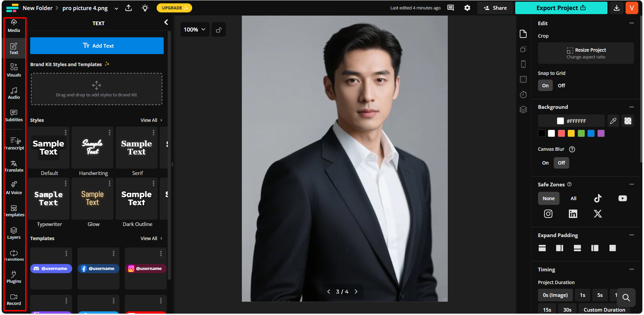
Task: Collapse the Safe Zones section
Action: coord(632,184)
